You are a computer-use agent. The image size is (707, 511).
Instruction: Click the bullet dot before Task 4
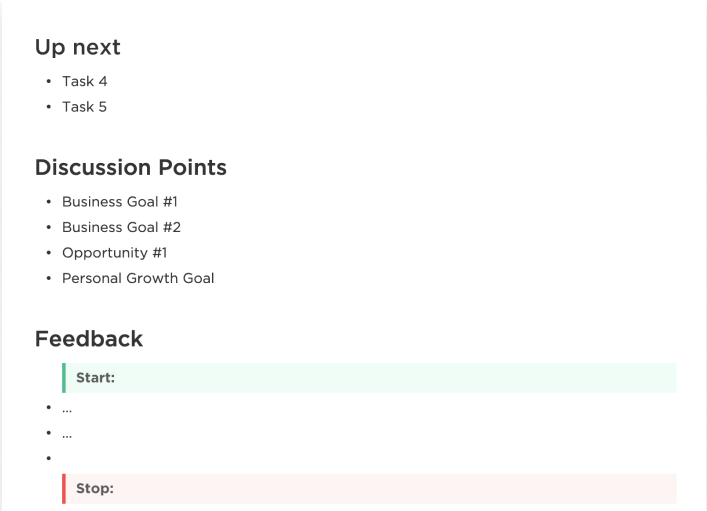tap(48, 82)
